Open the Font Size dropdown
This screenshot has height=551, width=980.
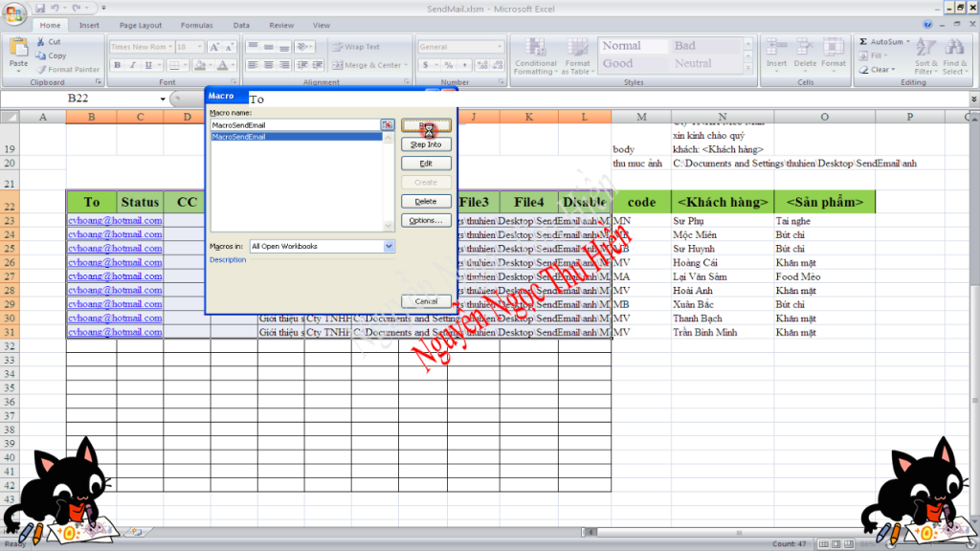[197, 45]
